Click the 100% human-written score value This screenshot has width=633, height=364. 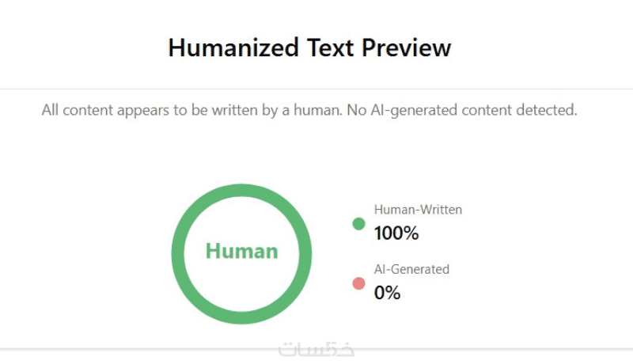pyautogui.click(x=396, y=233)
